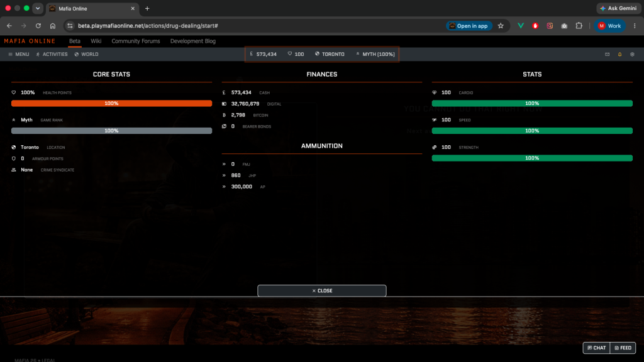Click the 860 JHP ammunition value
This screenshot has width=644, height=362.
tap(236, 175)
